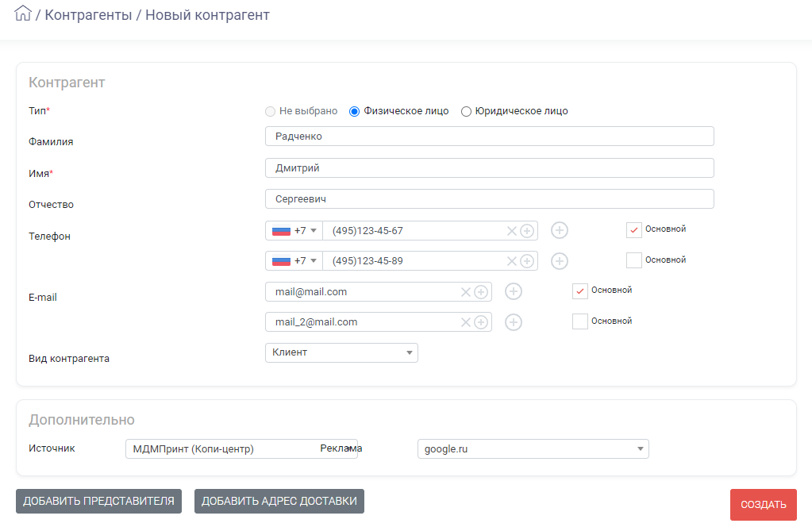Screen dimensions: 812x531
Task: Click 'Добавить представителя' button
Action: [98, 502]
